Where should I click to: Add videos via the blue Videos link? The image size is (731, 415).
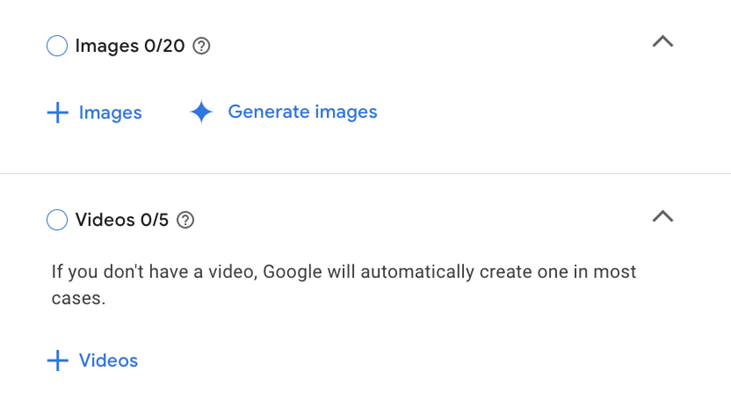coord(108,361)
